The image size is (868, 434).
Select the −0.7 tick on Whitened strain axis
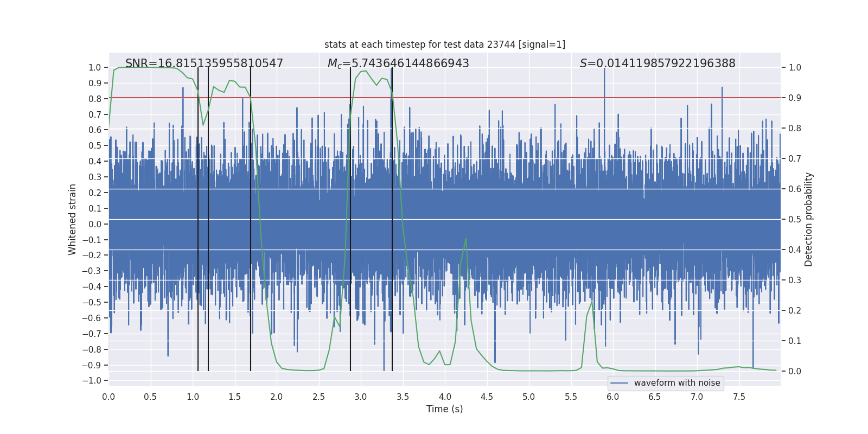(92, 334)
